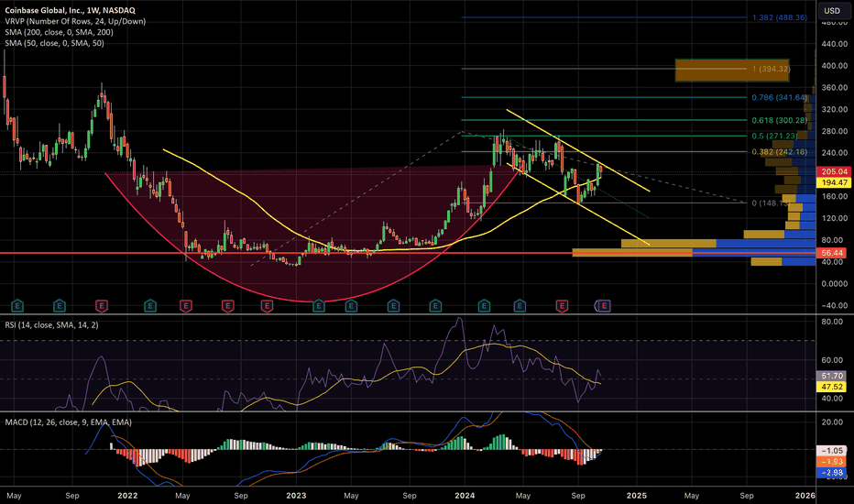
Task: Click the last red earnings marker before the purple one
Action: pyautogui.click(x=562, y=306)
